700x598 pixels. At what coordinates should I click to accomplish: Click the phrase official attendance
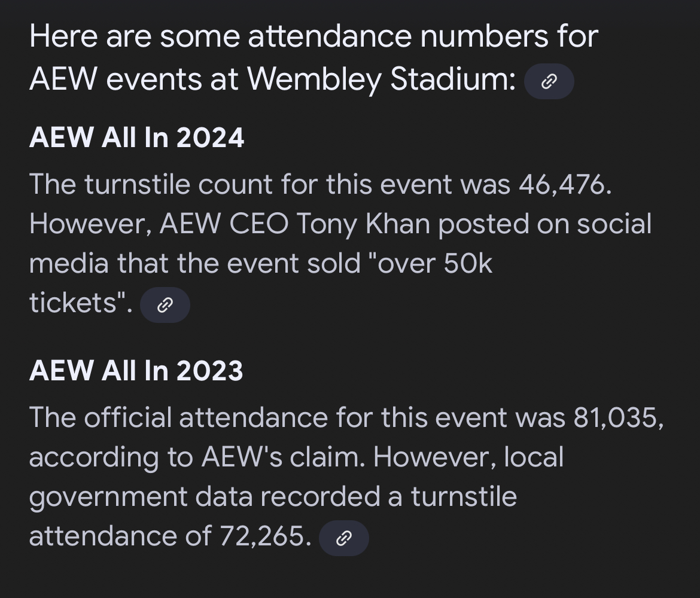tap(206, 418)
